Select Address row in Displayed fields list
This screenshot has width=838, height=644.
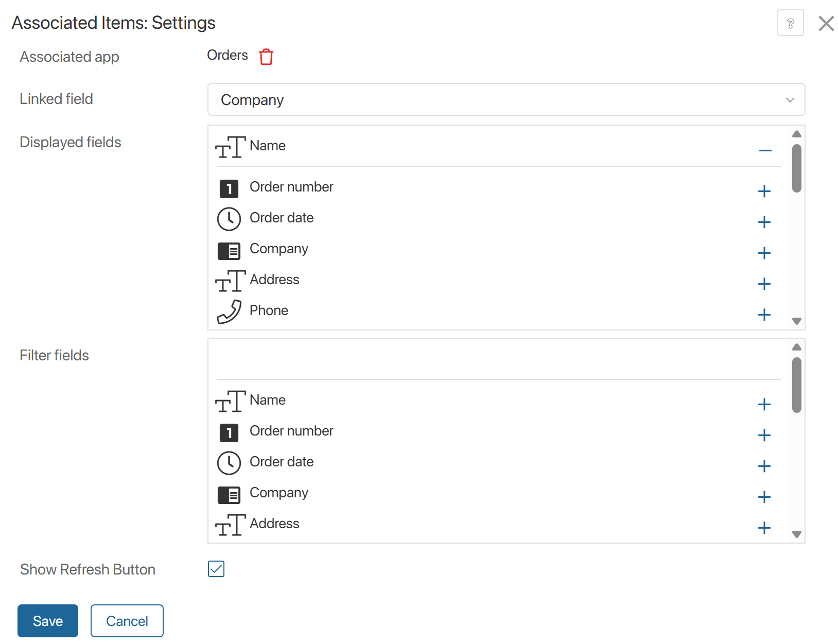[274, 280]
